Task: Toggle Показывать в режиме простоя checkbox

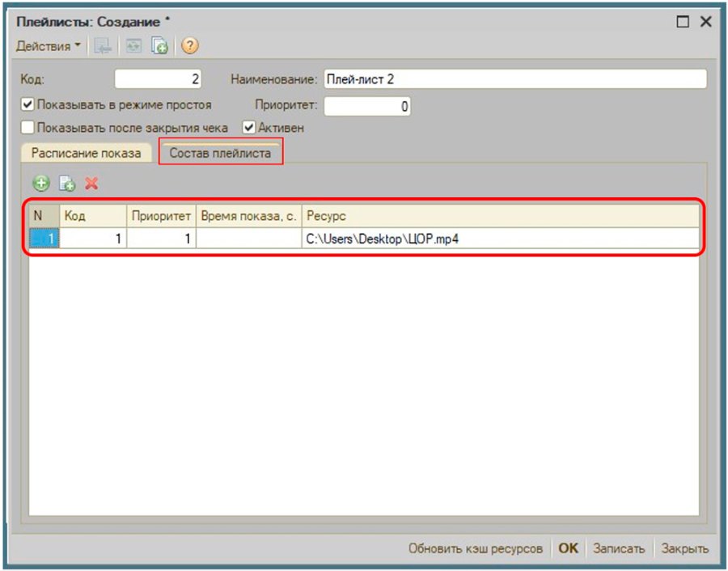Action: coord(28,104)
